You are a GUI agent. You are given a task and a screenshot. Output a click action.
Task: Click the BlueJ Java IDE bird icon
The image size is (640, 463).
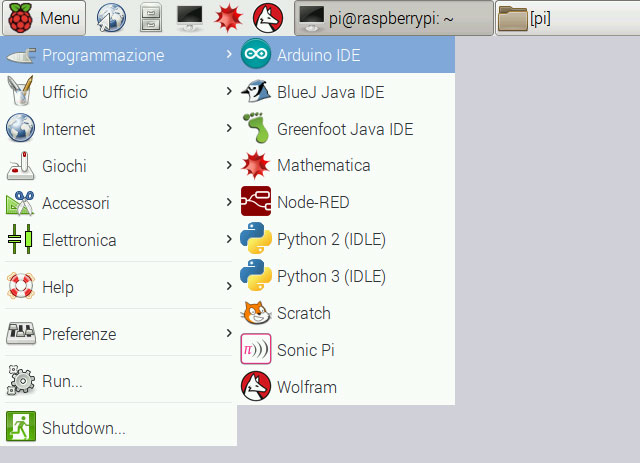coord(256,92)
